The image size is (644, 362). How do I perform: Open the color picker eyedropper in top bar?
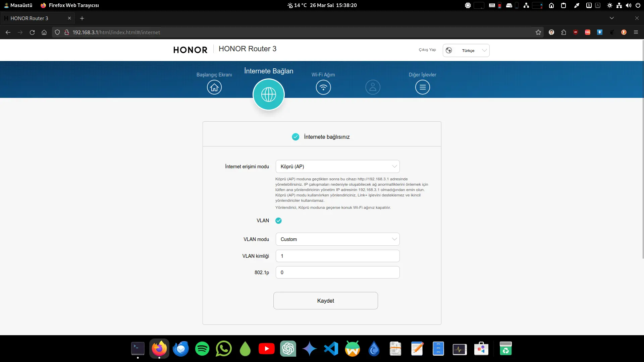(577, 5)
